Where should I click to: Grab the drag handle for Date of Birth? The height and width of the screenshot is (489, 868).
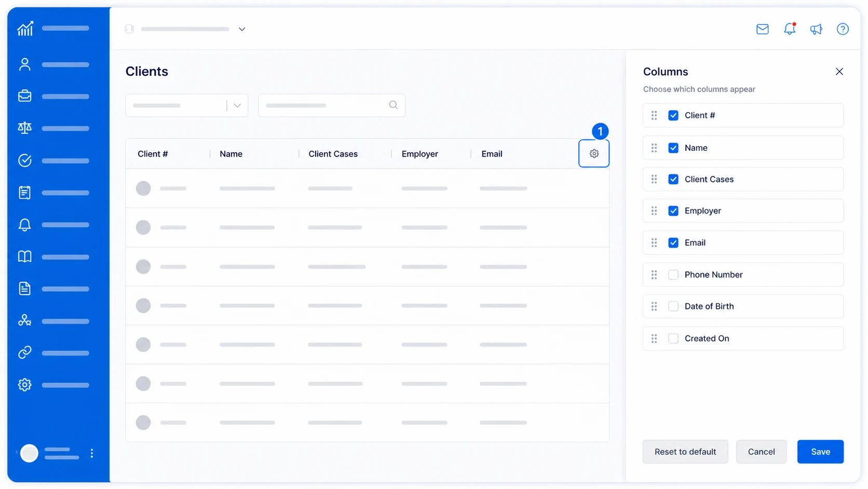654,307
